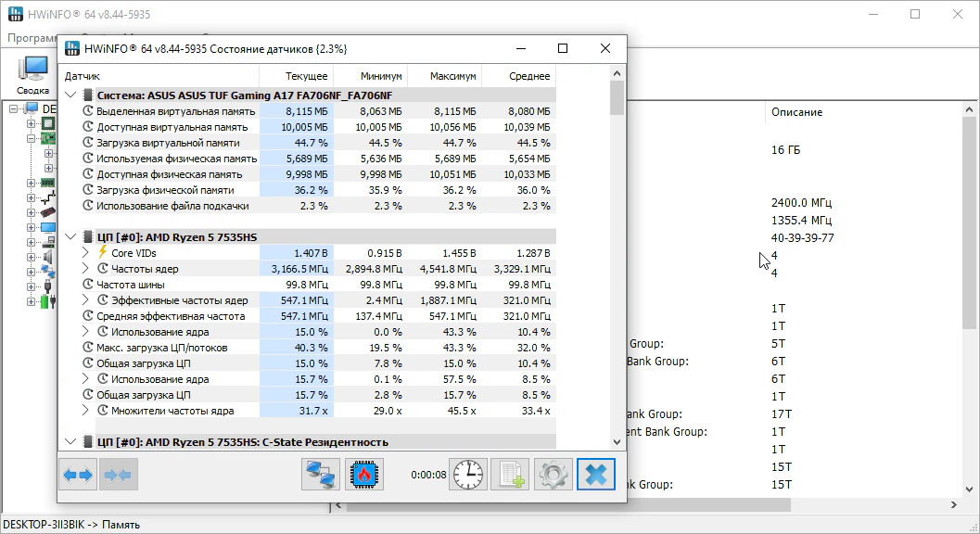Viewport: 980px width, 534px height.
Task: Reset the timer using the clock icon
Action: (x=468, y=475)
